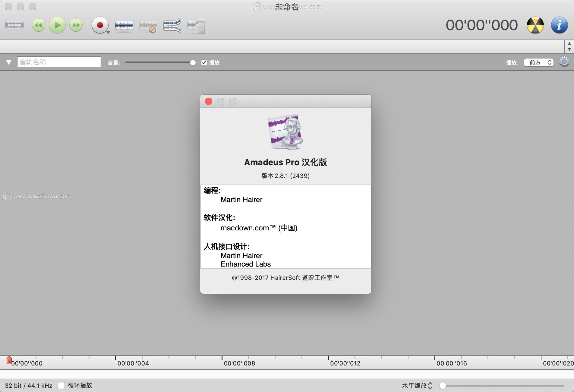Click the red playhead marker on timeline
This screenshot has width=574, height=392.
click(9, 360)
